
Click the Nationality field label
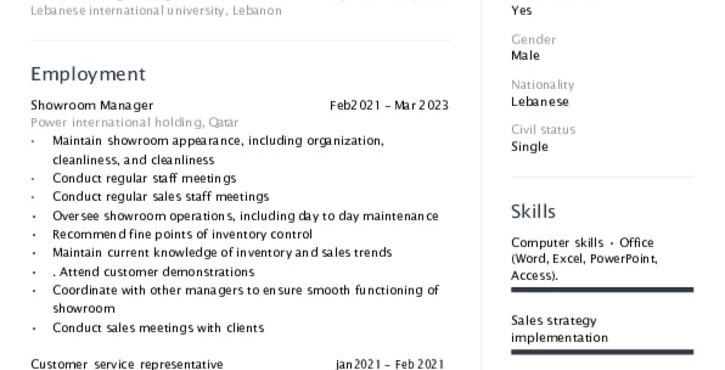tap(542, 85)
